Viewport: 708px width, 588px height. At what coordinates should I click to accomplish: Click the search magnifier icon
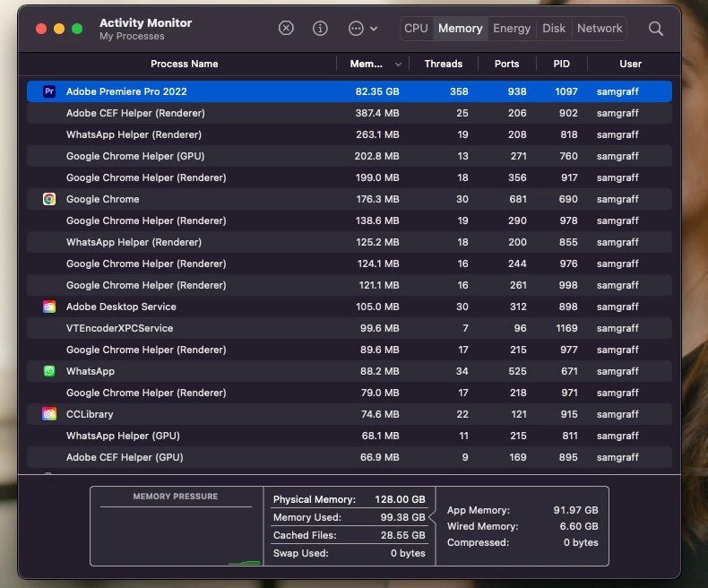pos(656,29)
